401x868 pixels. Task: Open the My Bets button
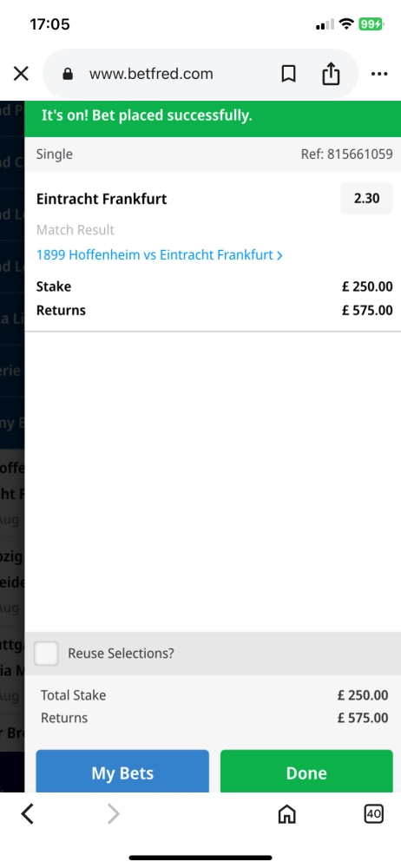[x=122, y=772]
